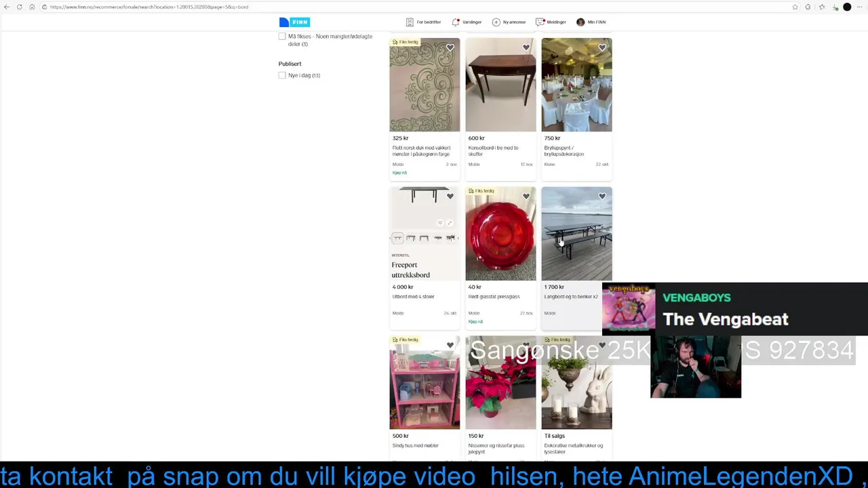The image size is (868, 488).
Task: Open the browser extensions icon
Action: click(x=808, y=7)
